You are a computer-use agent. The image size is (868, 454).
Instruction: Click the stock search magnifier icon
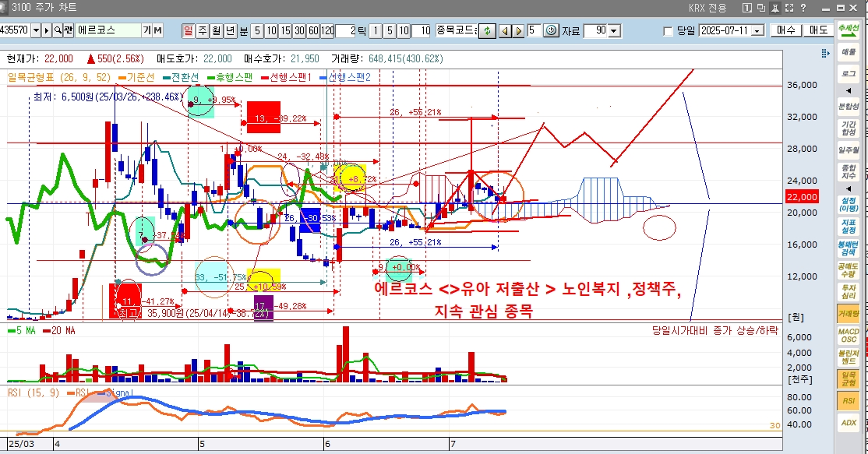pyautogui.click(x=58, y=30)
